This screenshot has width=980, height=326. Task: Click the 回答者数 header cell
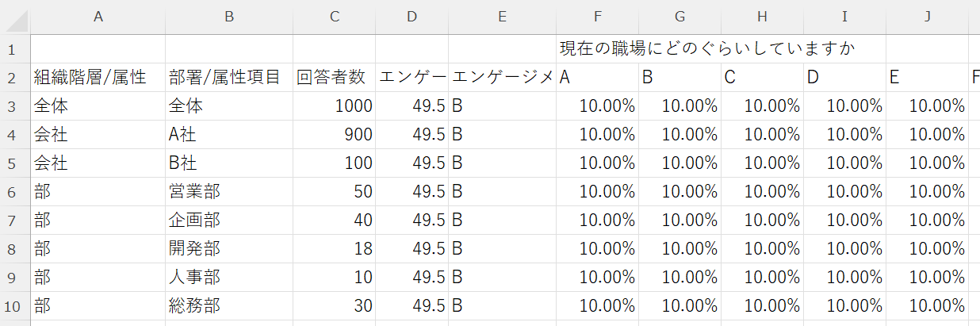pyautogui.click(x=334, y=78)
